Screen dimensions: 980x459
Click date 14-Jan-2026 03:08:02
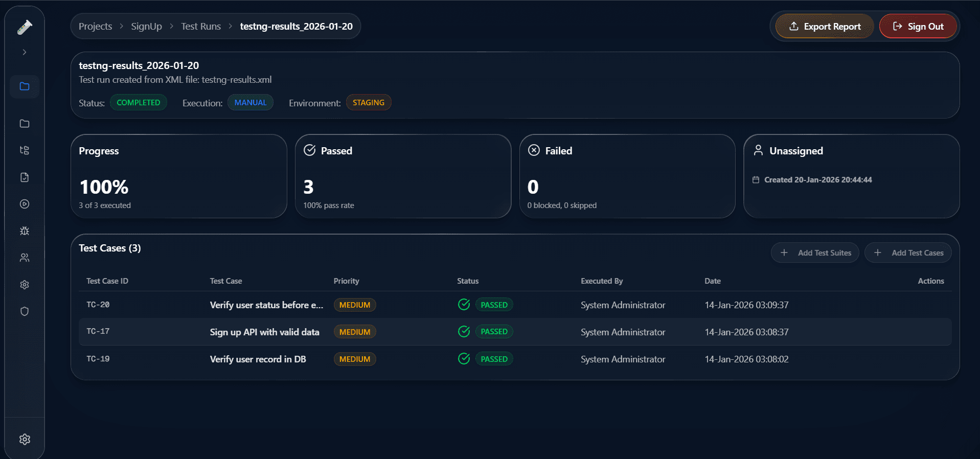pyautogui.click(x=746, y=359)
